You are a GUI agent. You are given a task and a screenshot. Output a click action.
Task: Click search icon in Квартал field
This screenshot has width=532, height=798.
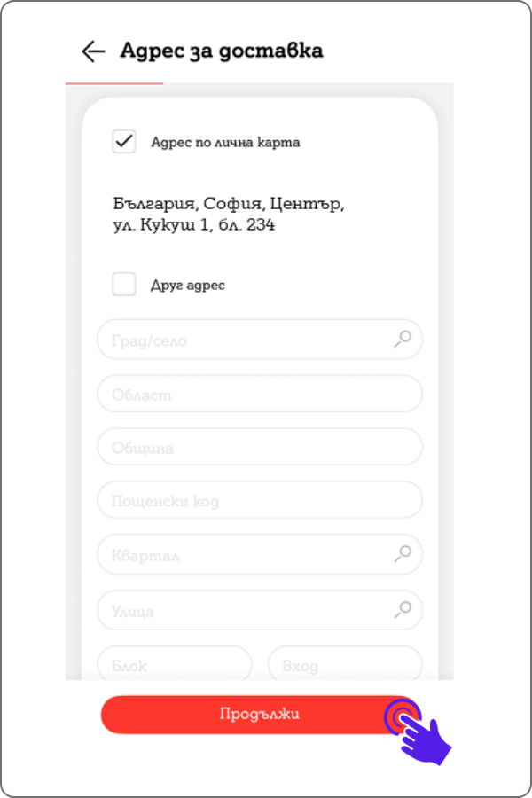pyautogui.click(x=403, y=554)
